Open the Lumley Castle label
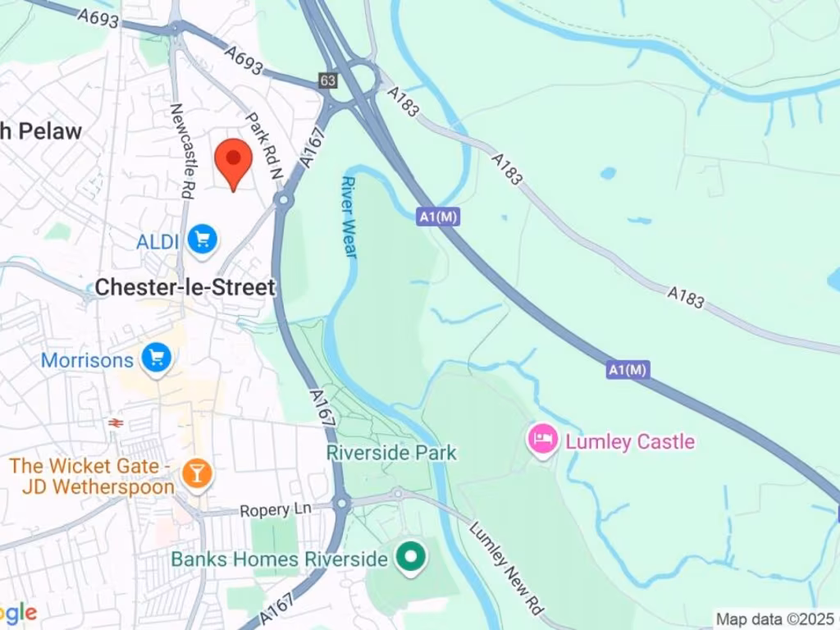Viewport: 840px width, 630px height. [630, 442]
